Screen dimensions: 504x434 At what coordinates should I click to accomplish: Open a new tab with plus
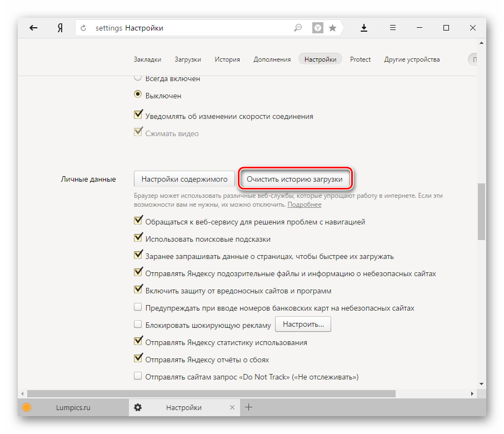249,407
